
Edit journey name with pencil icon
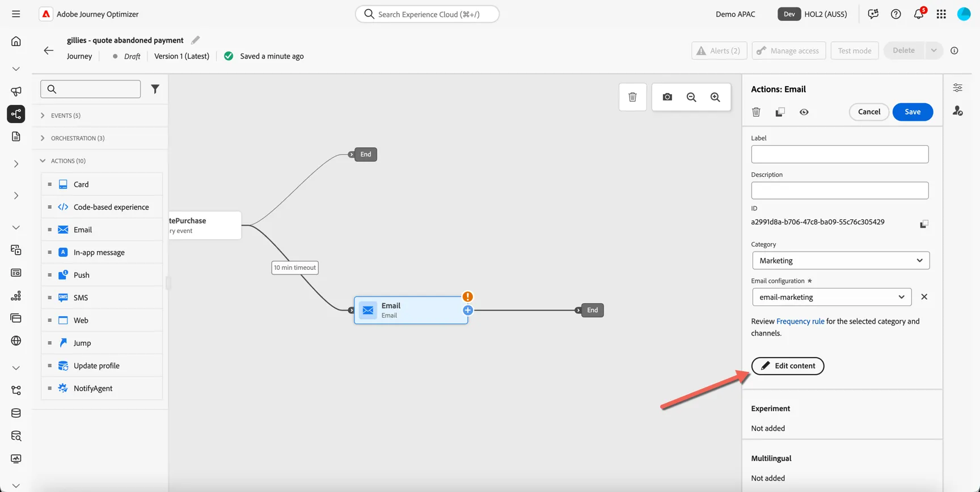196,40
